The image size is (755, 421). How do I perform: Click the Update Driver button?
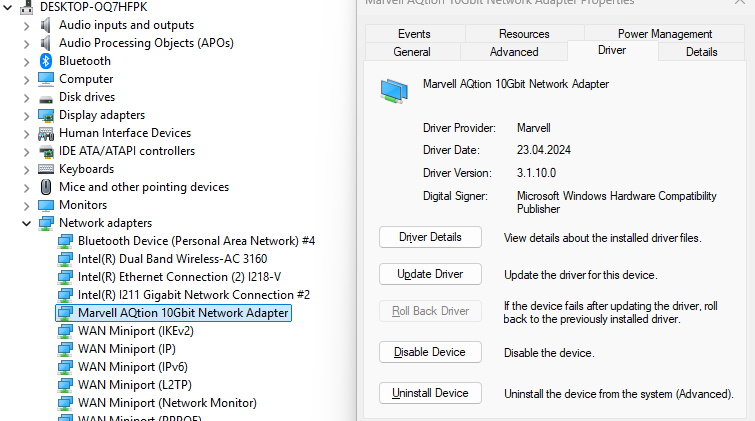430,274
